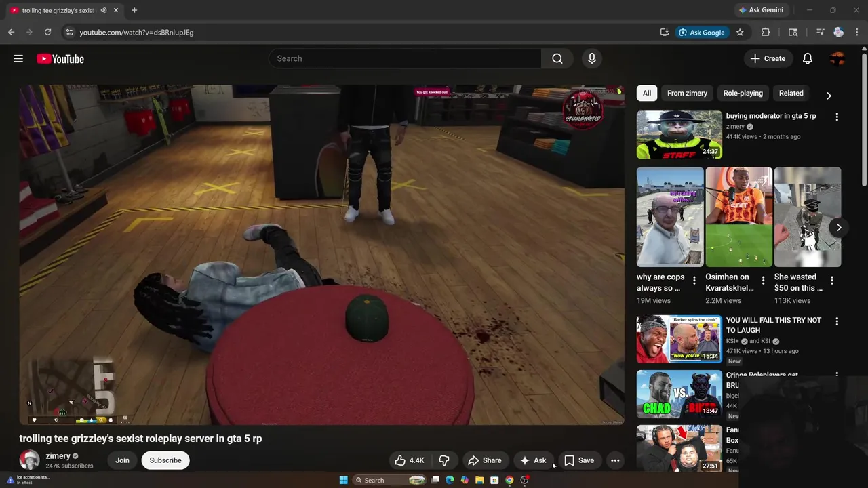Open more actions ellipsis below the video
This screenshot has width=868, height=488.
click(615, 460)
